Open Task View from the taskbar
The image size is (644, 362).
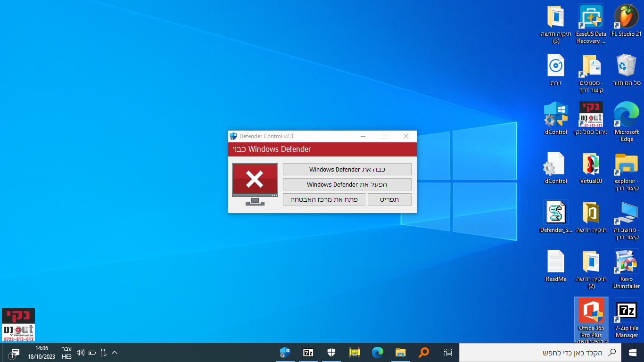pyautogui.click(x=448, y=352)
